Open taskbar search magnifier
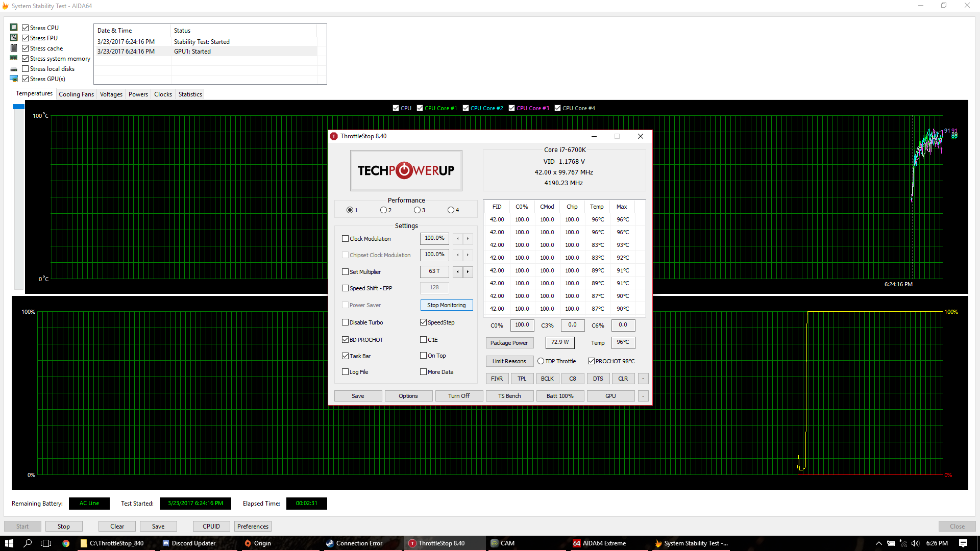The width and height of the screenshot is (980, 551). pos(28,543)
